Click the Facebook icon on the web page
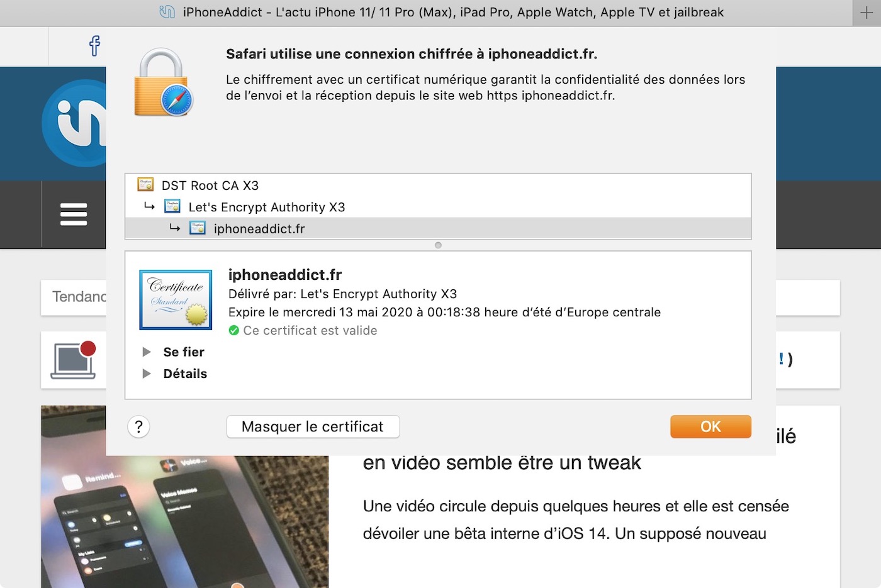 pos(94,46)
